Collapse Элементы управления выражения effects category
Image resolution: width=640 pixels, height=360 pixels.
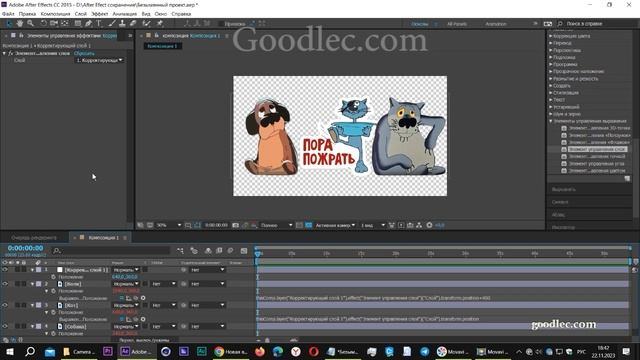(551, 121)
